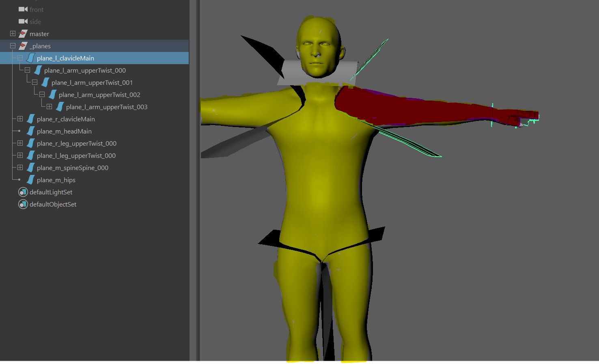Click the side camera icon
Image resolution: width=599 pixels, height=364 pixels.
pyautogui.click(x=23, y=22)
